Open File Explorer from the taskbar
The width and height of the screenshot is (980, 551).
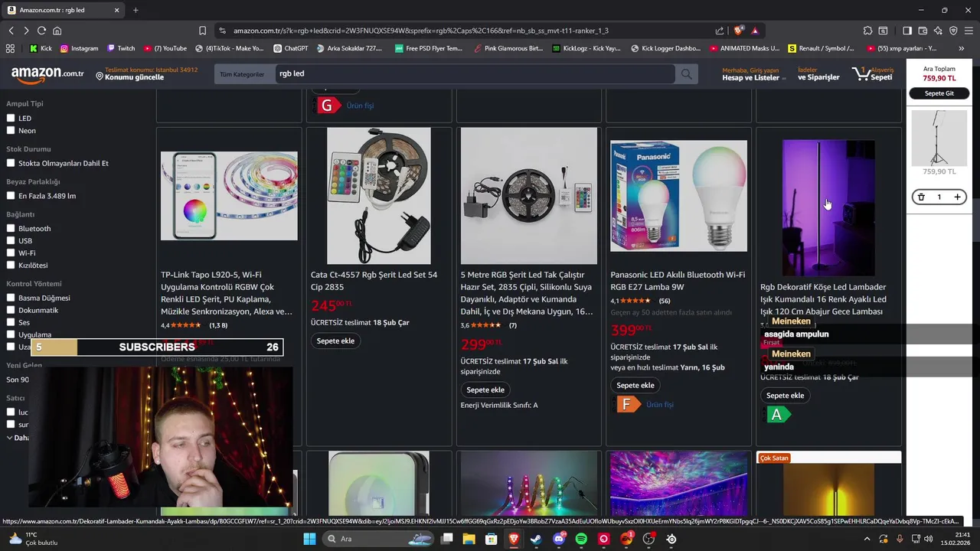469,539
